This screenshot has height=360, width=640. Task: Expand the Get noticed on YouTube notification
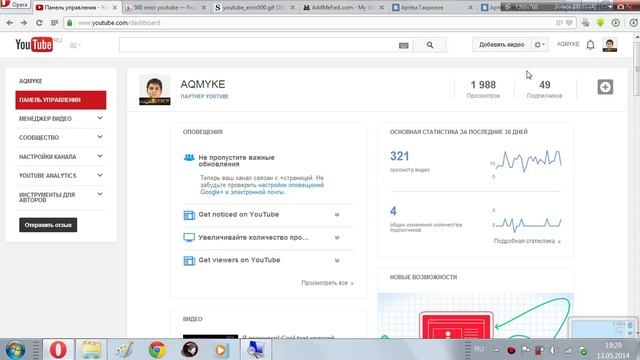pos(337,215)
